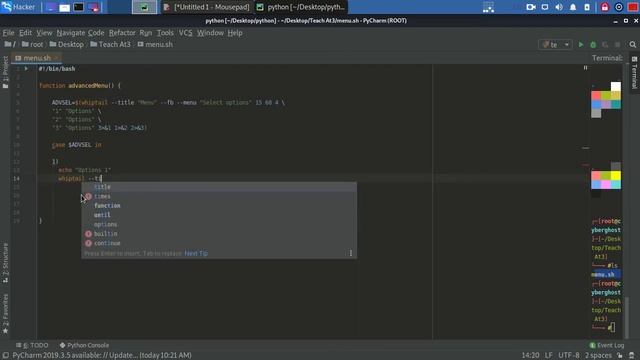Viewport: 640px width, 360px height.
Task: Open the View menu
Action: (44, 33)
